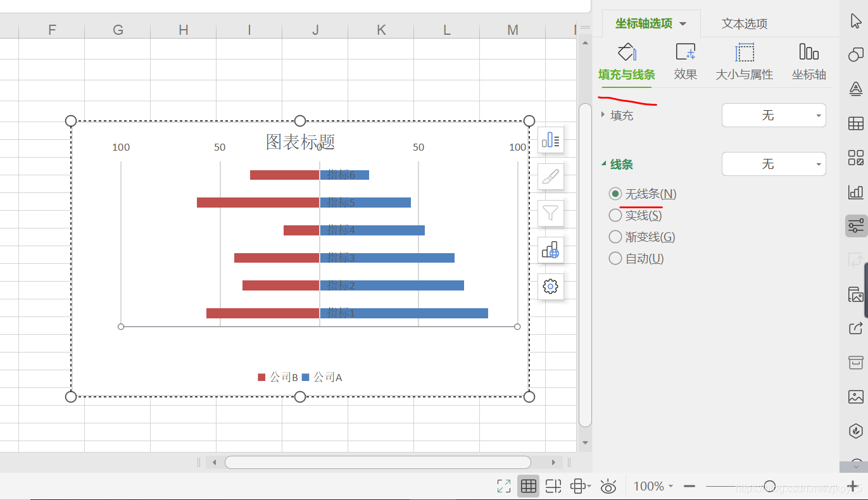868x500 pixels.
Task: Select column I header
Action: [249, 30]
